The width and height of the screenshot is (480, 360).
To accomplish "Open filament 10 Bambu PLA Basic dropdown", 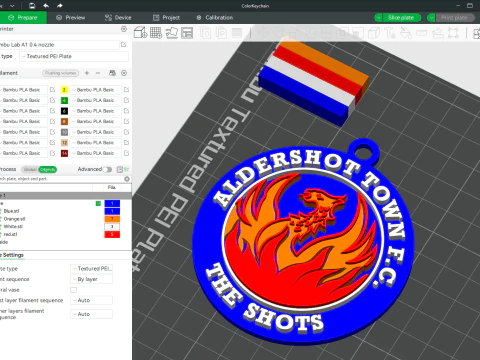I will [x=96, y=132].
